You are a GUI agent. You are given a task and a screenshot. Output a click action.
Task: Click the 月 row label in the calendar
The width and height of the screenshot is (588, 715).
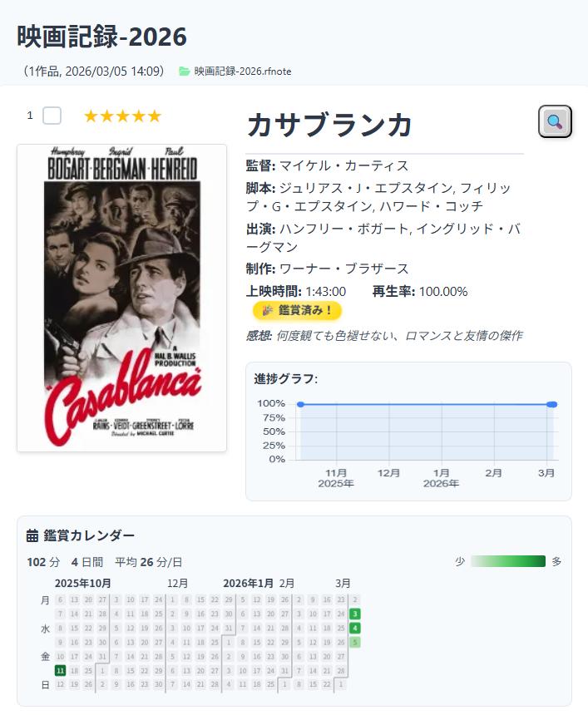click(46, 599)
